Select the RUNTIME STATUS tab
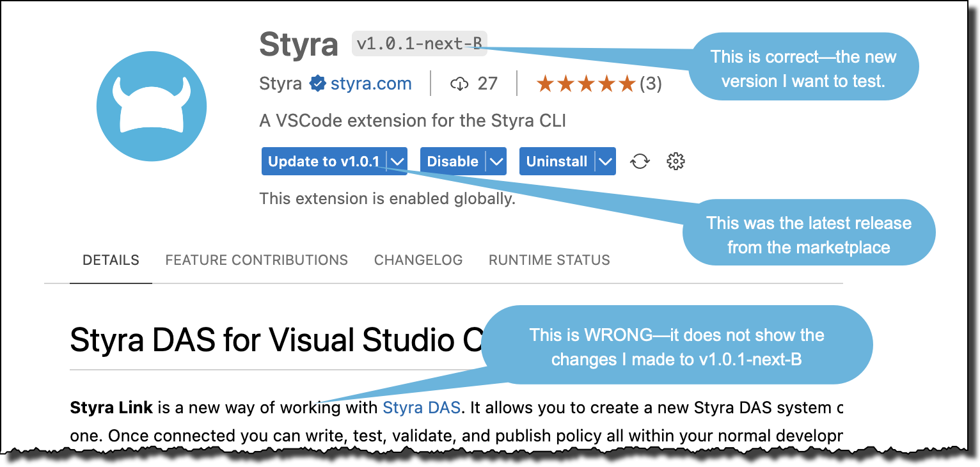This screenshot has width=980, height=467. click(x=549, y=260)
